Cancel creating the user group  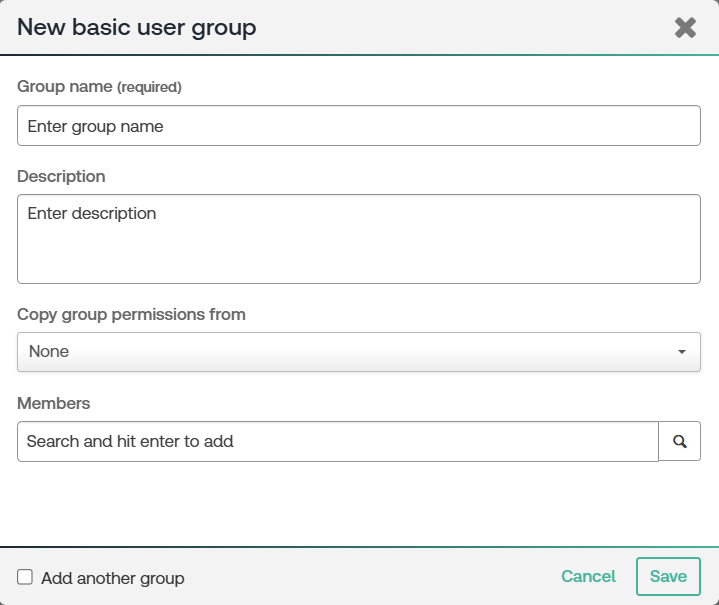[x=588, y=576]
